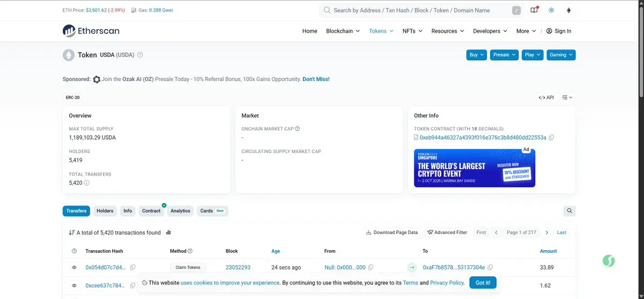Switch to the Info tab
Screen dimensions: 644x299
pyautogui.click(x=128, y=211)
